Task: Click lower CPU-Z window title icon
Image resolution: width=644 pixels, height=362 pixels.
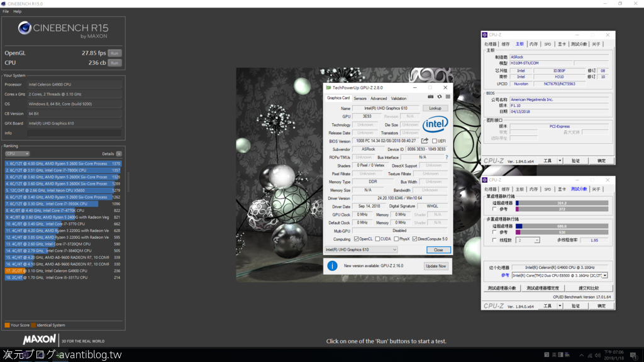Action: [485, 180]
